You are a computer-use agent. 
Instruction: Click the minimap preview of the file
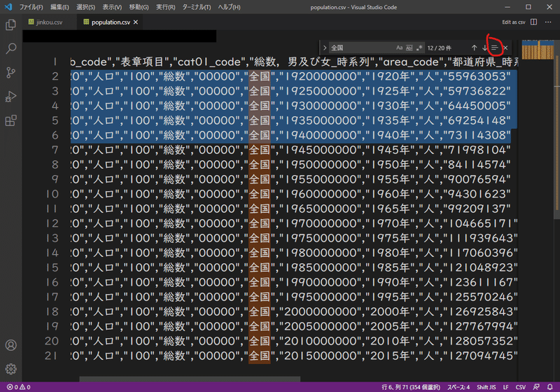coord(538,50)
